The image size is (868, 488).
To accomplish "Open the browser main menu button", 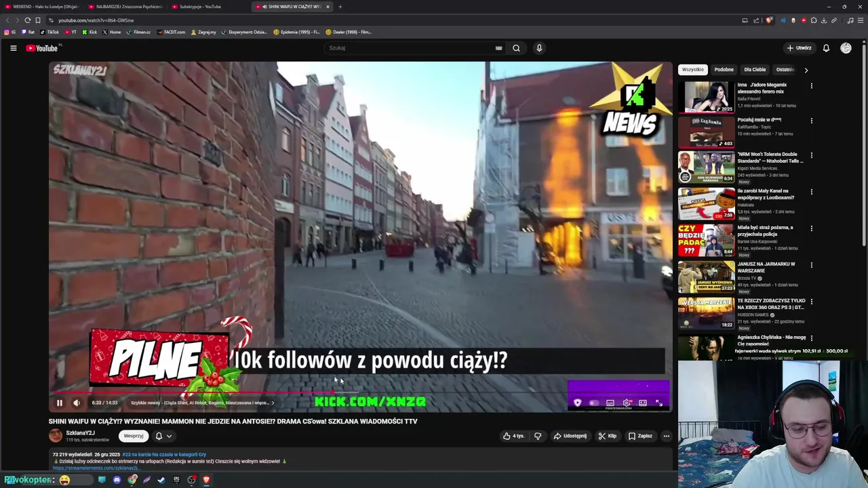I will (860, 20).
